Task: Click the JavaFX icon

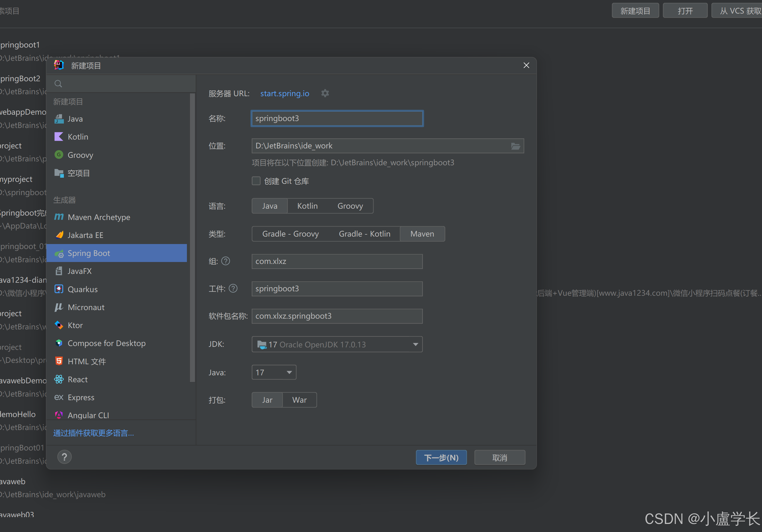Action: click(x=59, y=271)
